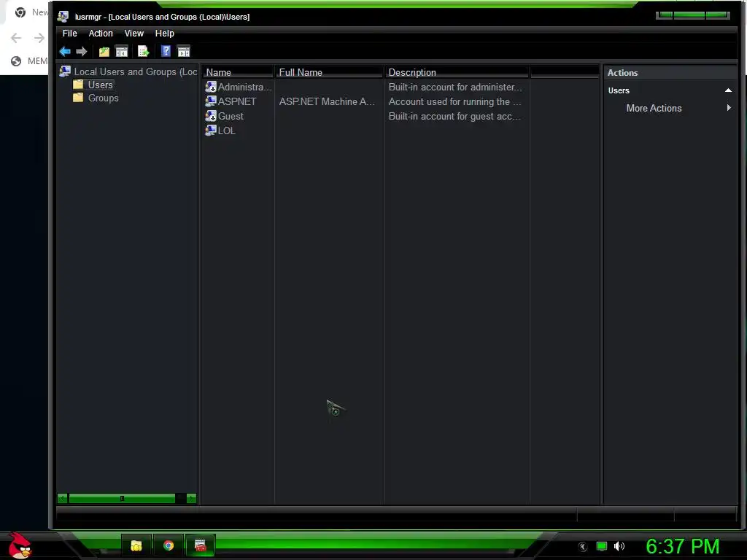Click 'Account used for running the ...' description
Viewport: 747px width, 560px height.
454,101
